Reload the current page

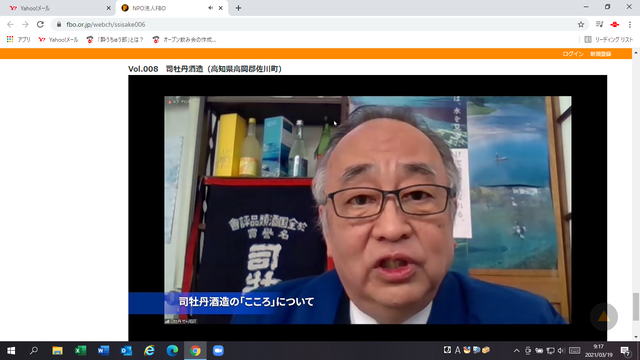pyautogui.click(x=40, y=24)
